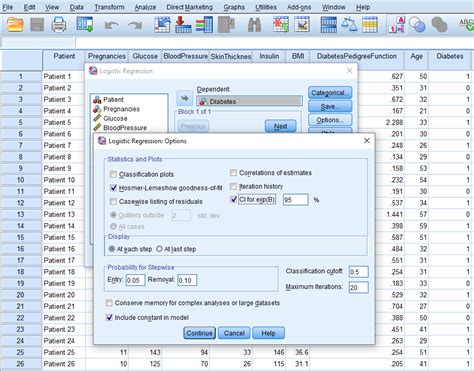Enable Conserve memory for complex analyses
This screenshot has height=371, width=474.
pos(109,303)
